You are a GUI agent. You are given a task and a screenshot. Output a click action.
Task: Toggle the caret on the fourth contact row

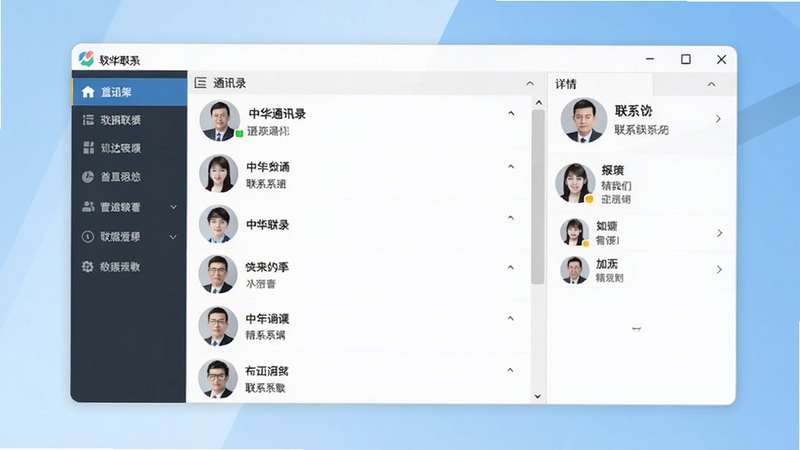(511, 267)
